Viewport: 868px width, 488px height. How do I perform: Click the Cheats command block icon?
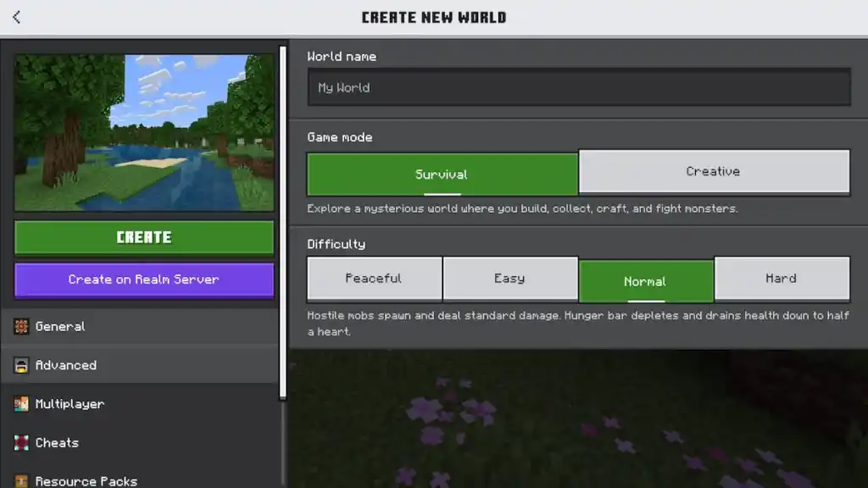(x=21, y=442)
